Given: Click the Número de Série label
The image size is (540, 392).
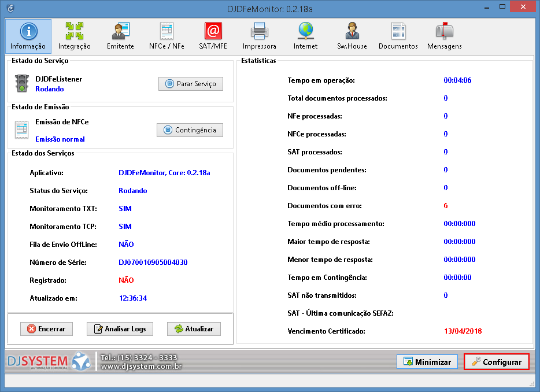Looking at the screenshot, I should pos(58,262).
